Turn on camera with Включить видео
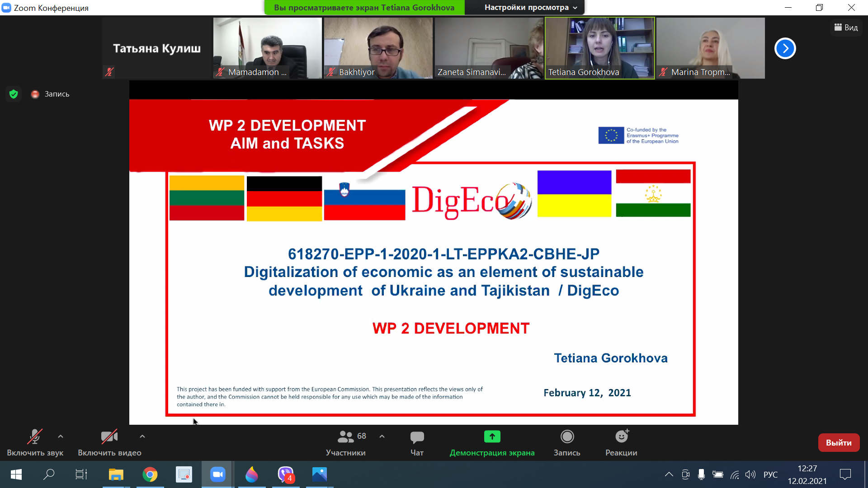868x488 pixels. click(109, 437)
